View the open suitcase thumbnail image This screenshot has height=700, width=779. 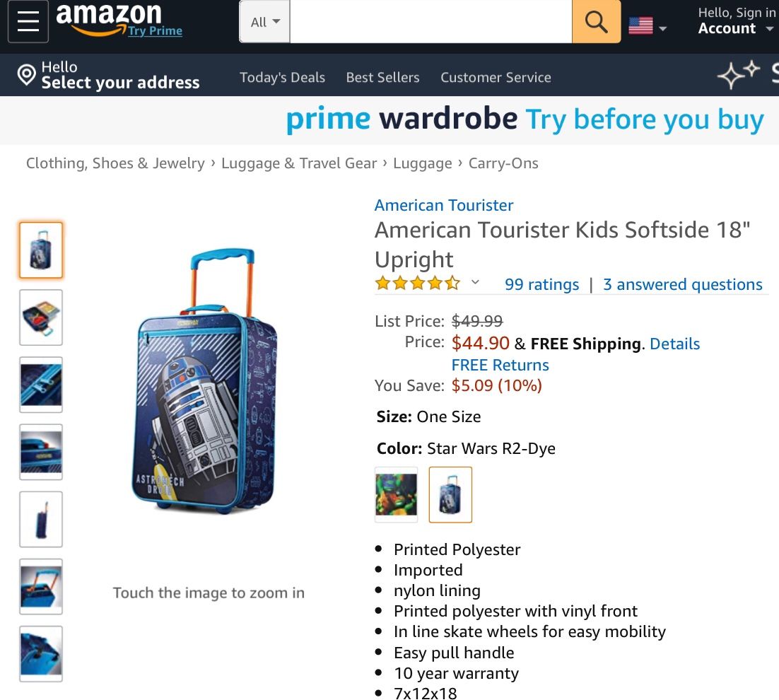click(x=41, y=317)
